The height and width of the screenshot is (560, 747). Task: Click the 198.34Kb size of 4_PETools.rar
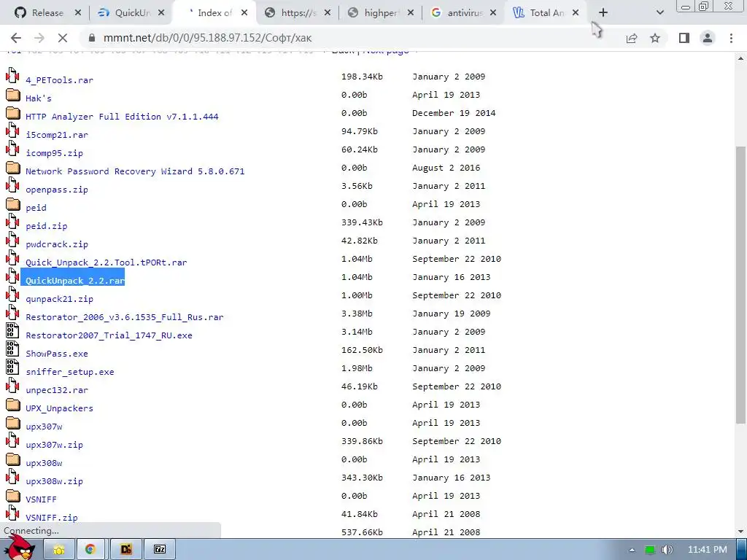pos(362,76)
